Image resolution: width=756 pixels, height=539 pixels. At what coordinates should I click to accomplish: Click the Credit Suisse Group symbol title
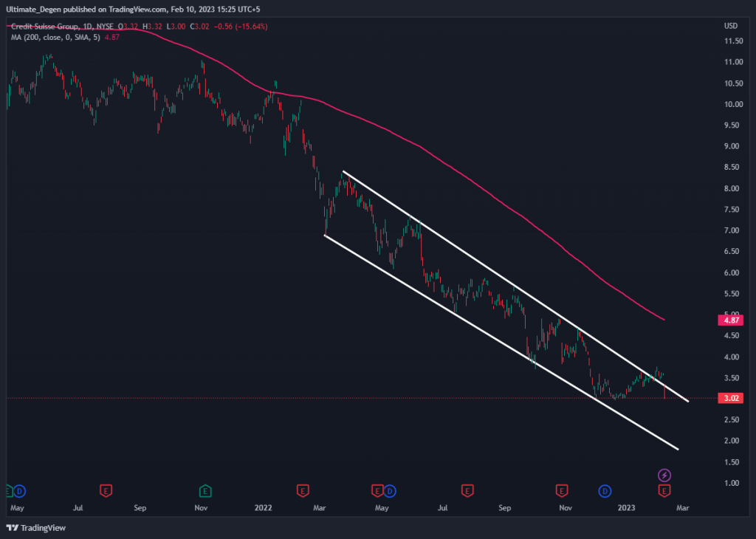click(44, 27)
